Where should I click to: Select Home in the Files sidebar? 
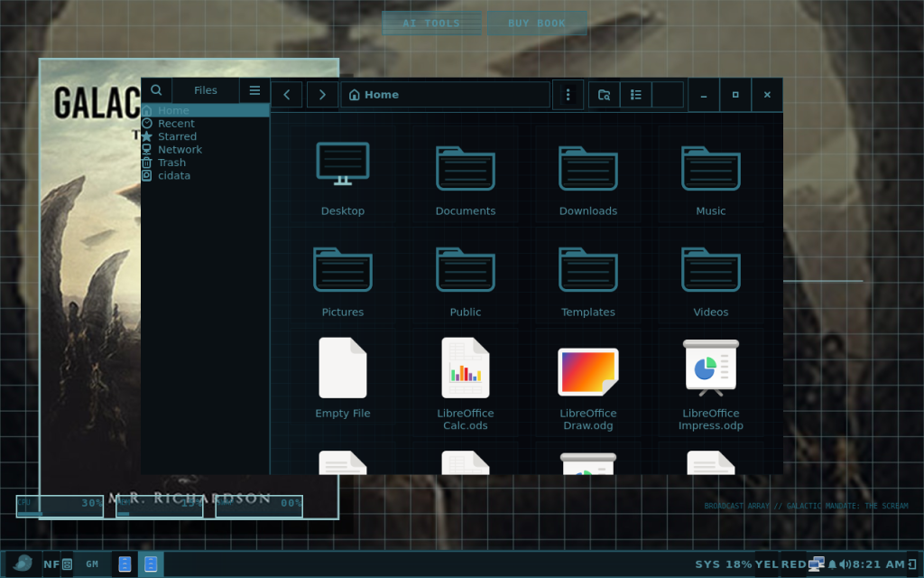coord(205,110)
